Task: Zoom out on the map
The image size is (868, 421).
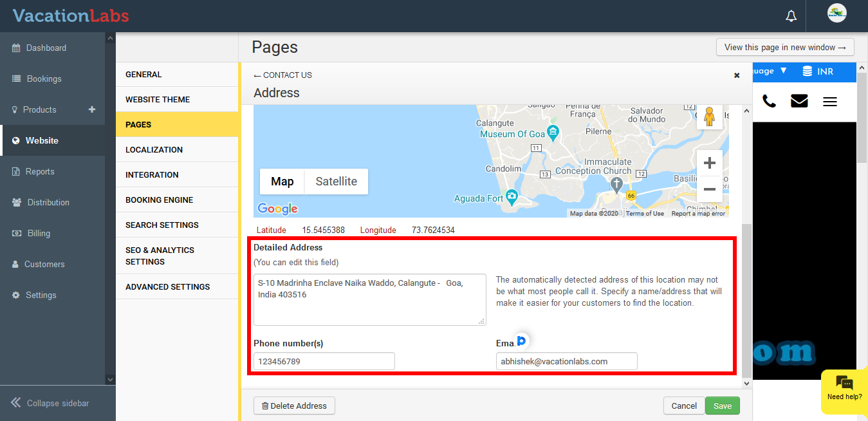Action: click(x=710, y=189)
